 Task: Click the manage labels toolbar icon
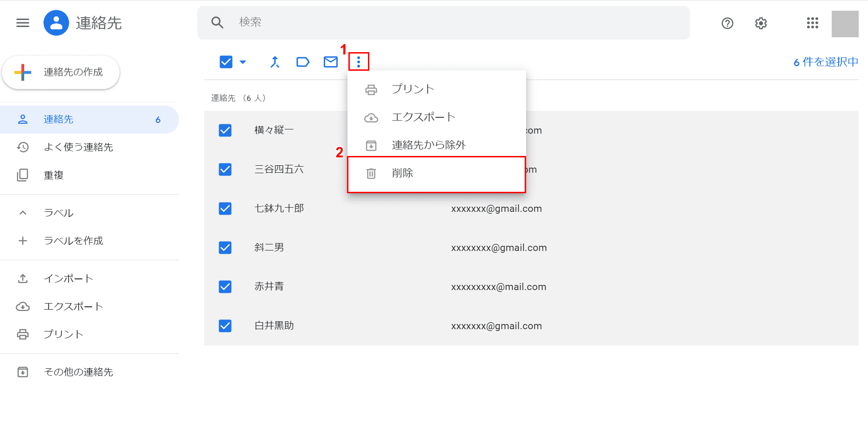303,62
